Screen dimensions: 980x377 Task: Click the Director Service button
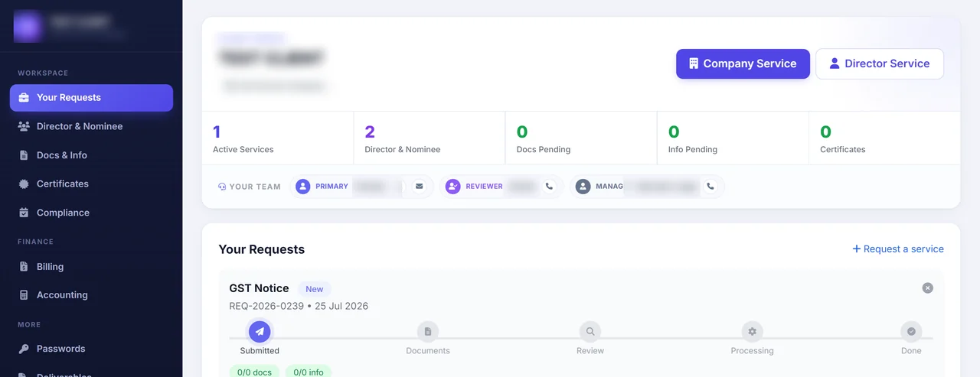click(x=880, y=63)
